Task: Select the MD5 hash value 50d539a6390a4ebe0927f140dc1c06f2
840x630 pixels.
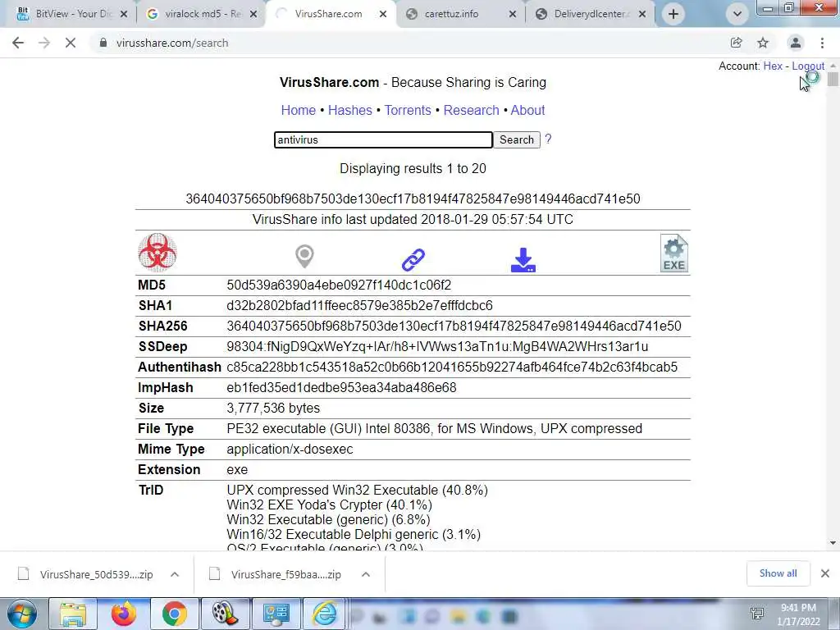Action: [339, 285]
